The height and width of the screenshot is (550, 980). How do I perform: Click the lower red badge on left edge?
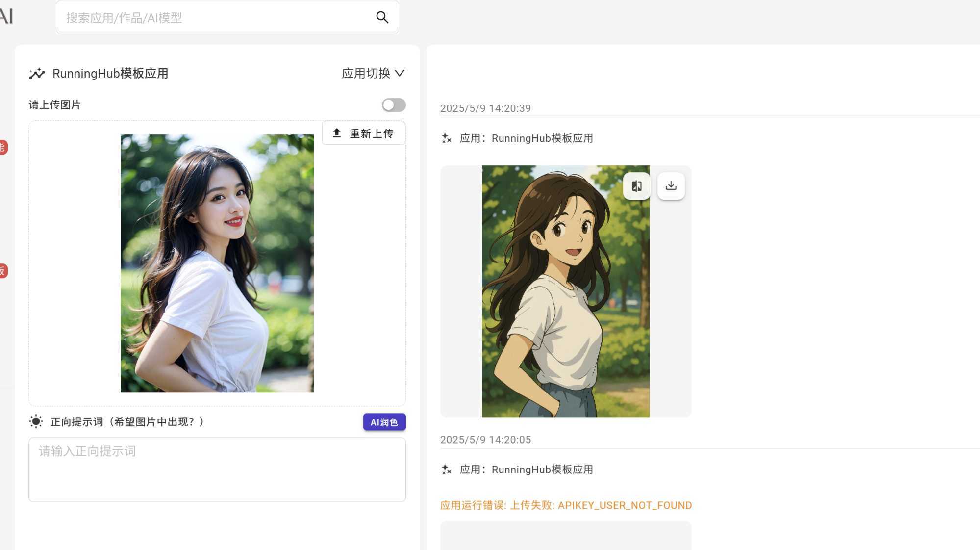(x=3, y=271)
